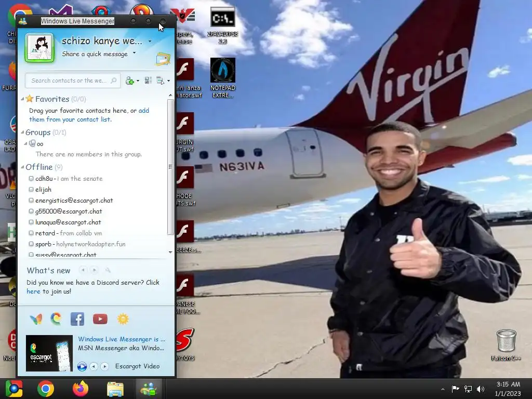This screenshot has height=399, width=532.
Task: Click the network tray icon
Action: 468,389
